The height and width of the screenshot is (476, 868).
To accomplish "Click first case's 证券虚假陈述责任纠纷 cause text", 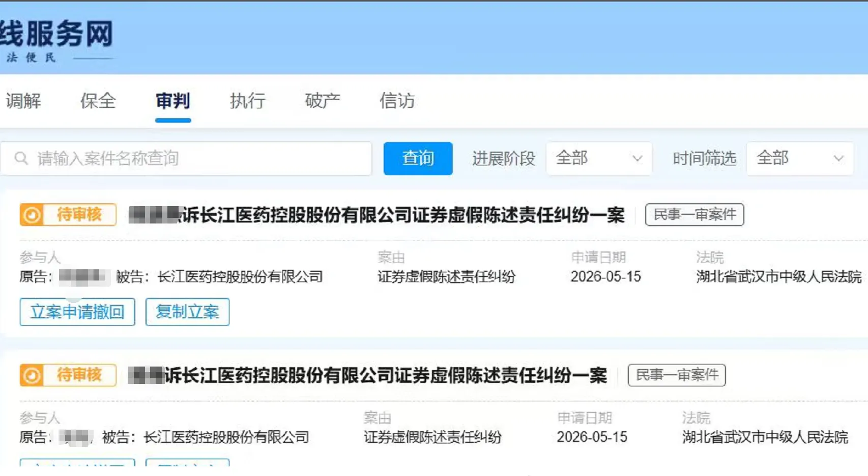I will click(446, 276).
